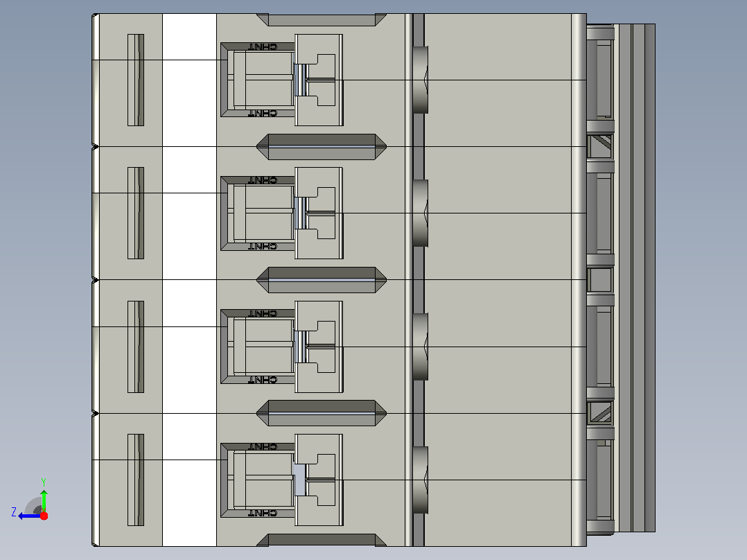Click the green Y axis arrow
The image size is (747, 560).
(x=44, y=500)
